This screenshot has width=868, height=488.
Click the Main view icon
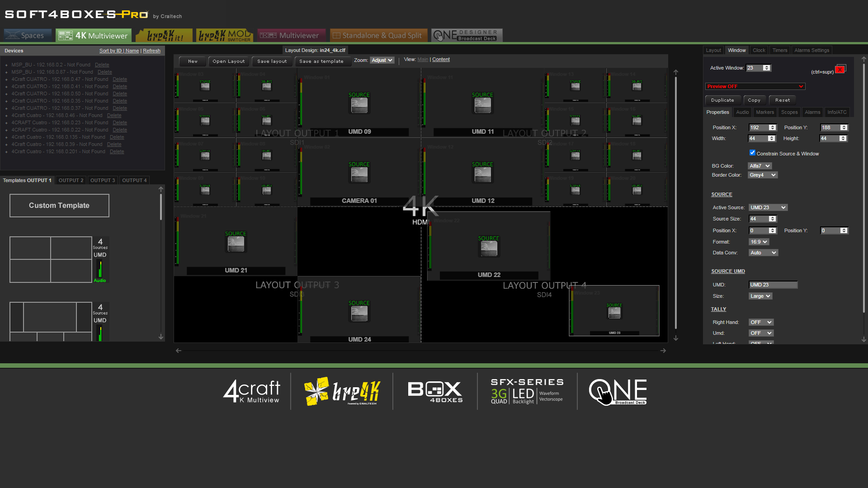[423, 59]
